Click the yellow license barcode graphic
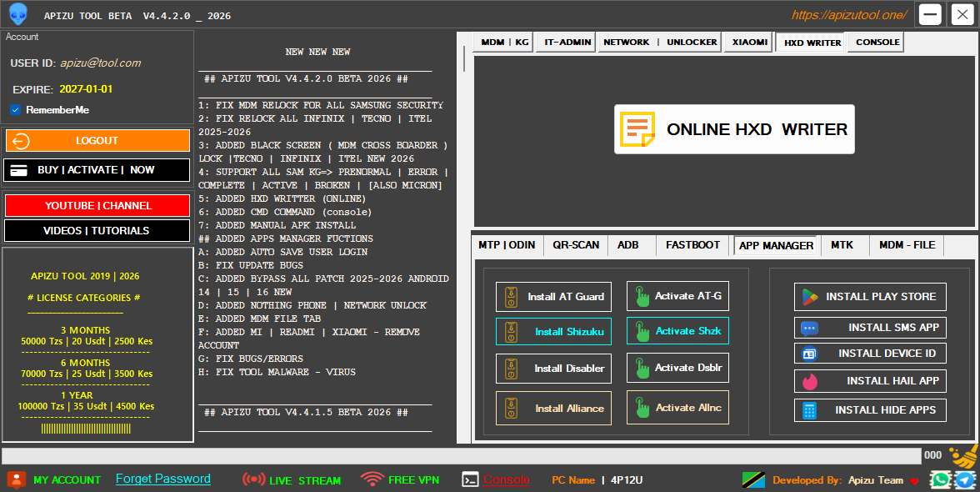This screenshot has width=980, height=492. click(87, 429)
